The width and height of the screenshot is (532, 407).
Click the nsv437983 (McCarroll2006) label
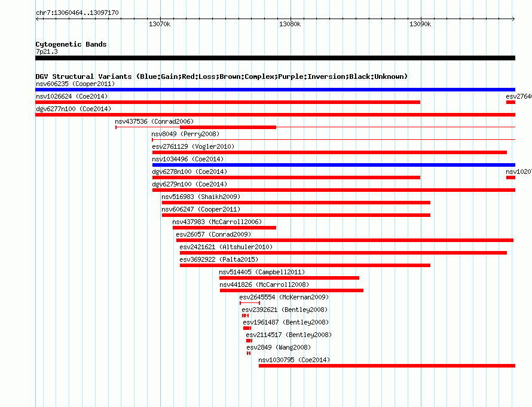point(217,222)
